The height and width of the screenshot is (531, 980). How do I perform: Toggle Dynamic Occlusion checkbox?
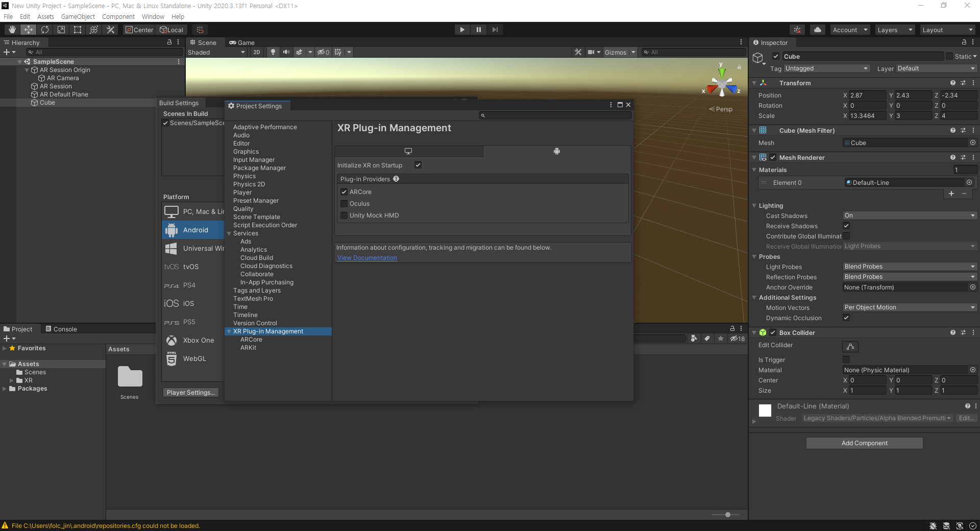(846, 318)
